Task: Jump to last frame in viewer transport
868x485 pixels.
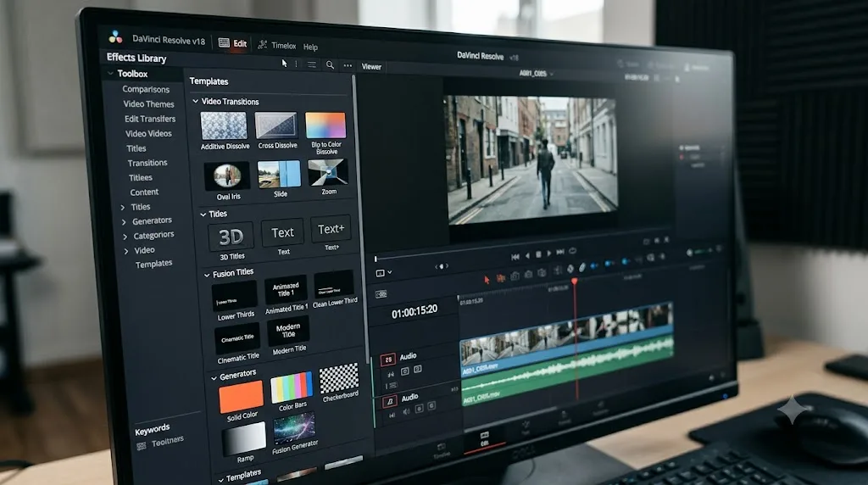Action: (560, 253)
